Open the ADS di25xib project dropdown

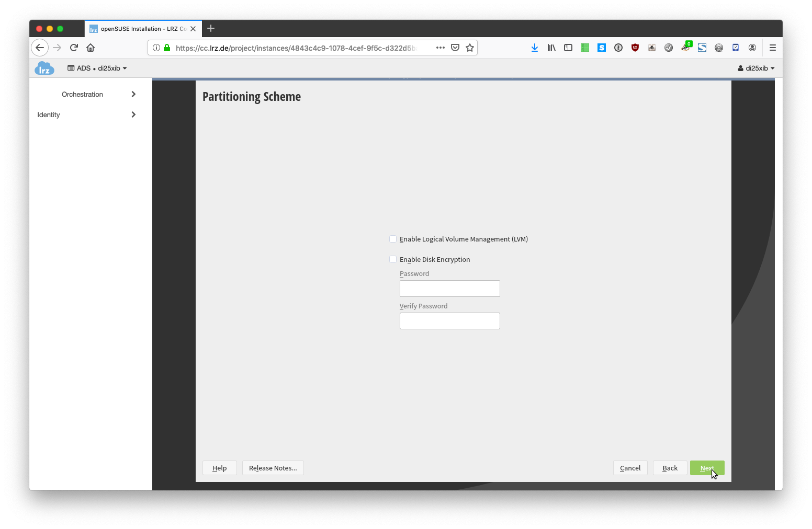coord(97,68)
